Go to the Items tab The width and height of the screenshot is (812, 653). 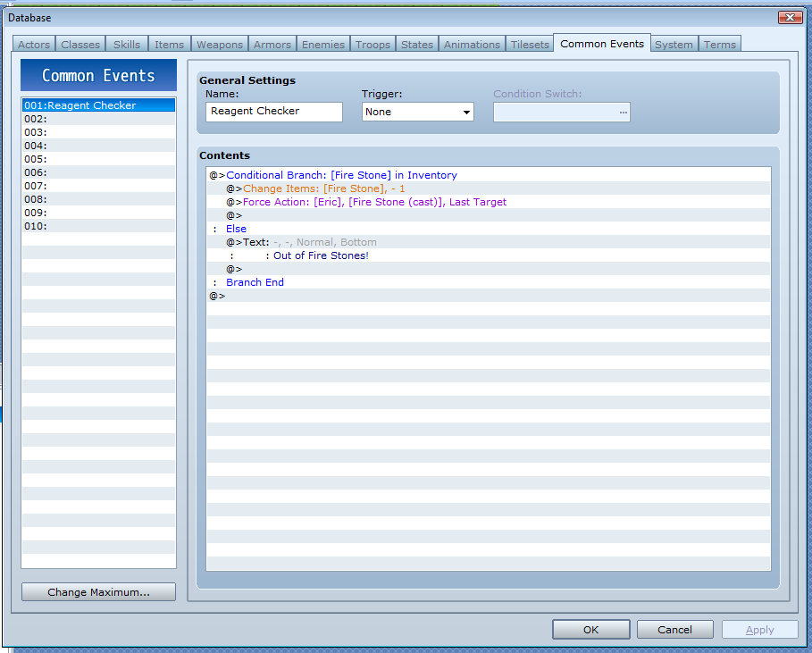169,45
